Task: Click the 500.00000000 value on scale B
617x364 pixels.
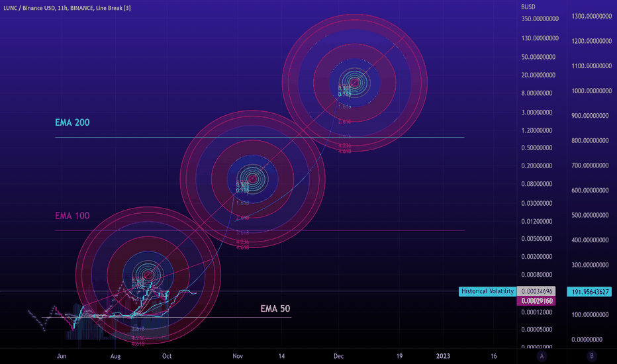Action: [590, 215]
